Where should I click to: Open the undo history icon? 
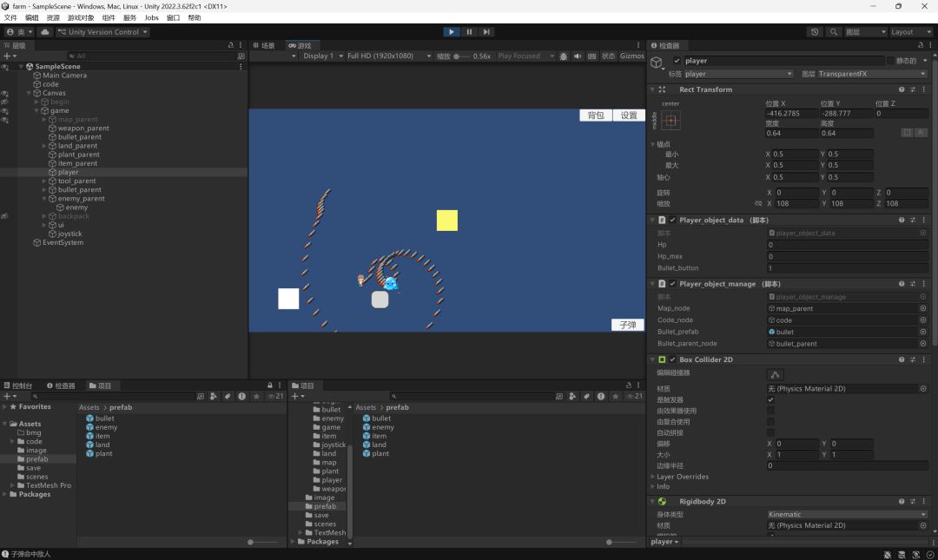(x=815, y=32)
